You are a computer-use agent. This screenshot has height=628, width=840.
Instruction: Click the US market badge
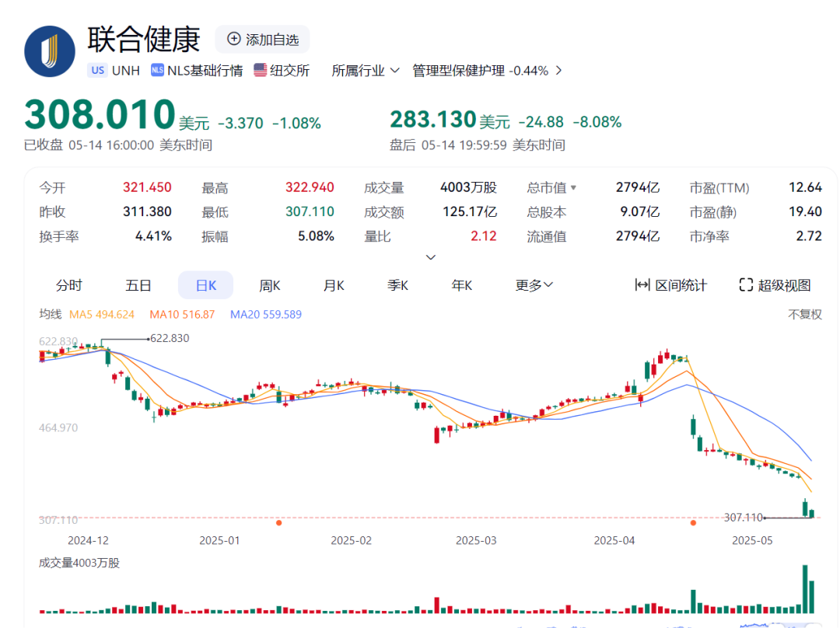(97, 70)
